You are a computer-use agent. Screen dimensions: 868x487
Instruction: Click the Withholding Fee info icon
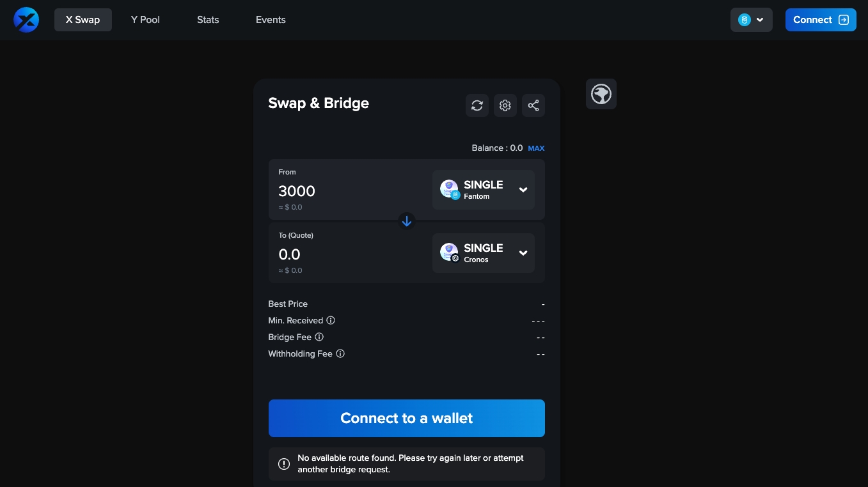pyautogui.click(x=340, y=353)
